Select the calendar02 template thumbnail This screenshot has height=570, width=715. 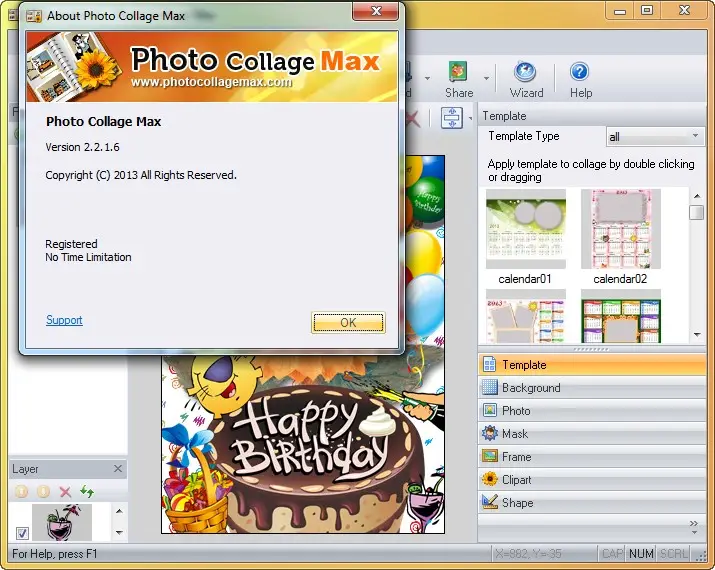click(621, 229)
